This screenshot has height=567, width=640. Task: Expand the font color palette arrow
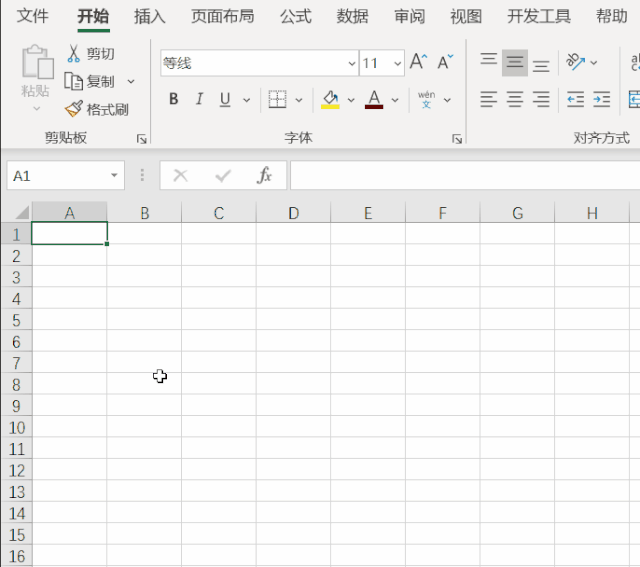coord(395,100)
